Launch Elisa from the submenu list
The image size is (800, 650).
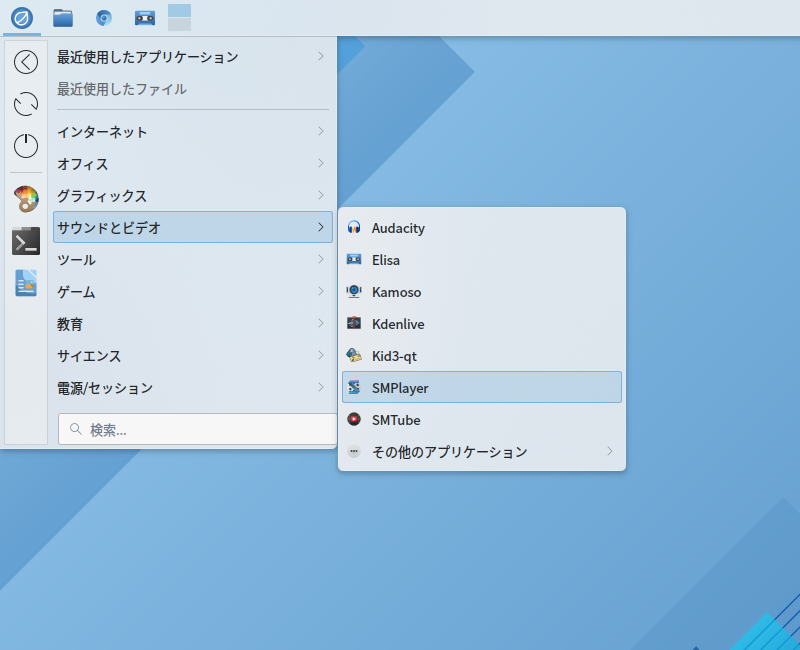point(482,260)
